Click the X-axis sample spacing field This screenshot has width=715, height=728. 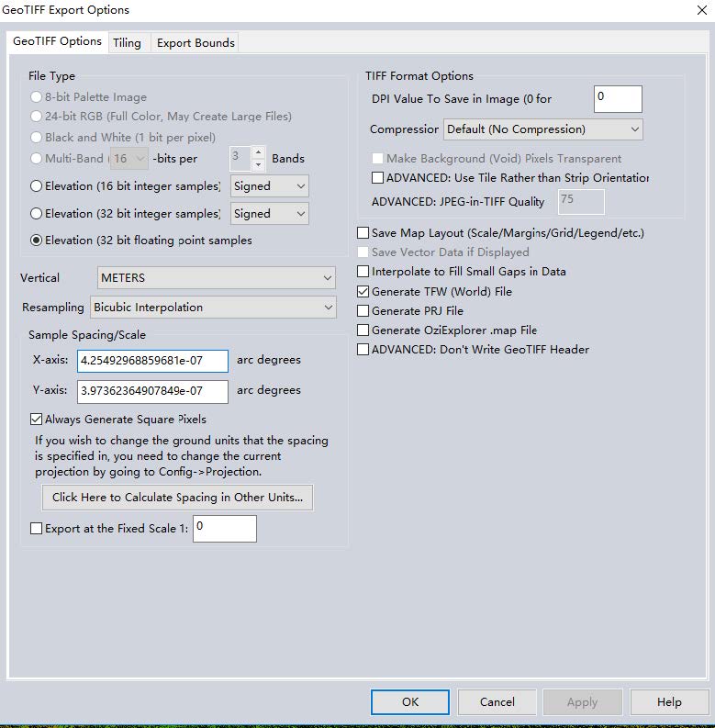coord(152,361)
